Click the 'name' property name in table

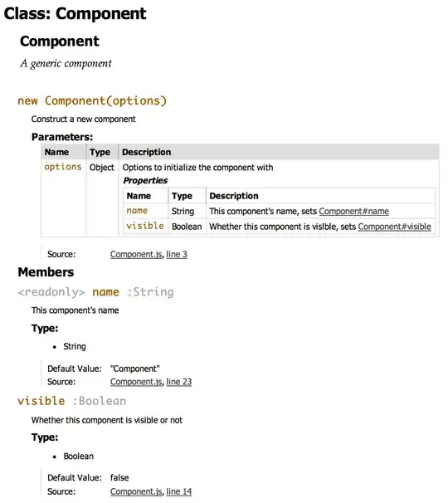137,211
